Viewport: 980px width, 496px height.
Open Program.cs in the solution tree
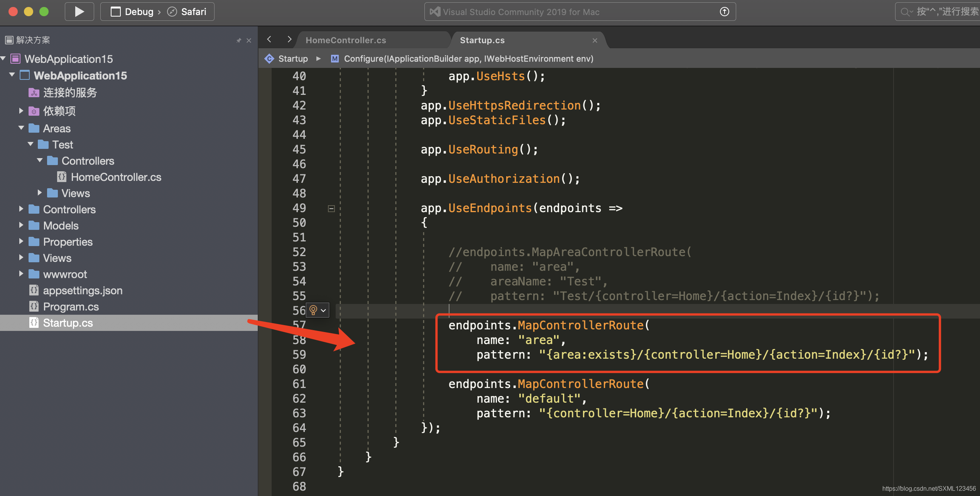[71, 307]
